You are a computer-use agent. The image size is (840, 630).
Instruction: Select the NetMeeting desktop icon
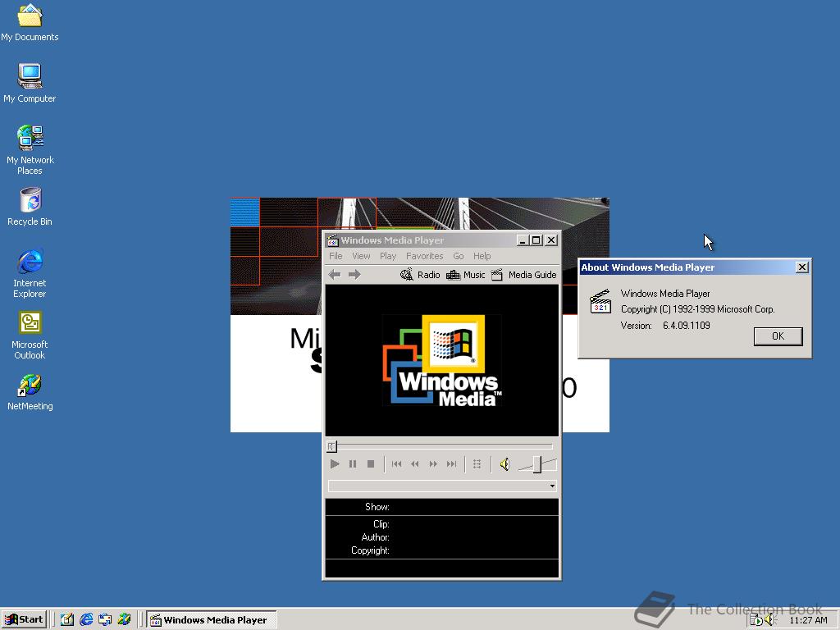[x=30, y=392]
